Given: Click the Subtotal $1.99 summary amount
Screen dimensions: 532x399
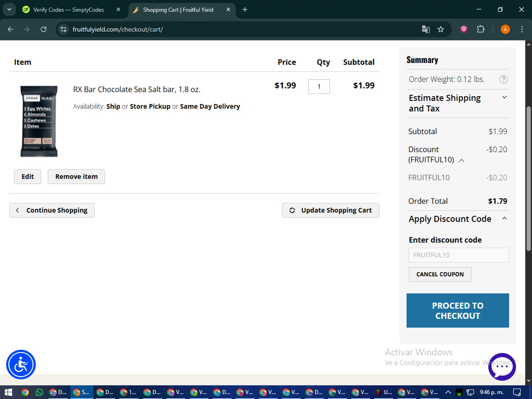Looking at the screenshot, I should 498,132.
